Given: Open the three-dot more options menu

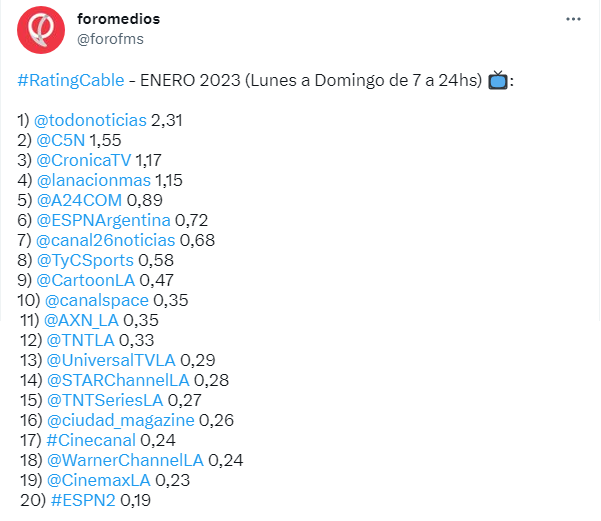Looking at the screenshot, I should [573, 19].
